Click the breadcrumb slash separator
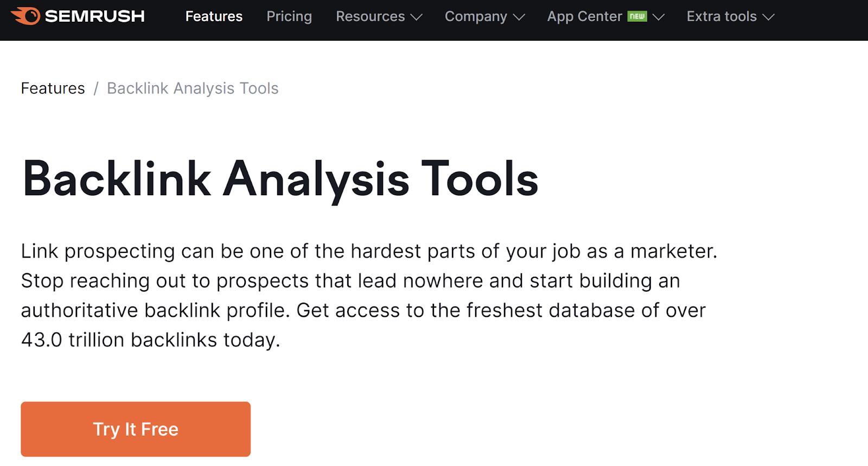Viewport: 868px width, 466px height. (96, 88)
